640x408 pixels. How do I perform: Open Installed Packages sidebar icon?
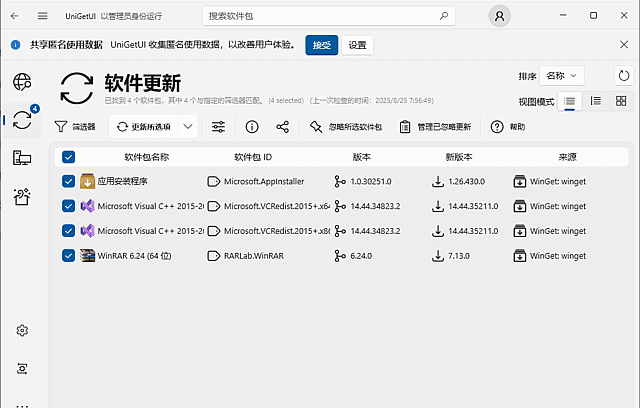tap(22, 158)
